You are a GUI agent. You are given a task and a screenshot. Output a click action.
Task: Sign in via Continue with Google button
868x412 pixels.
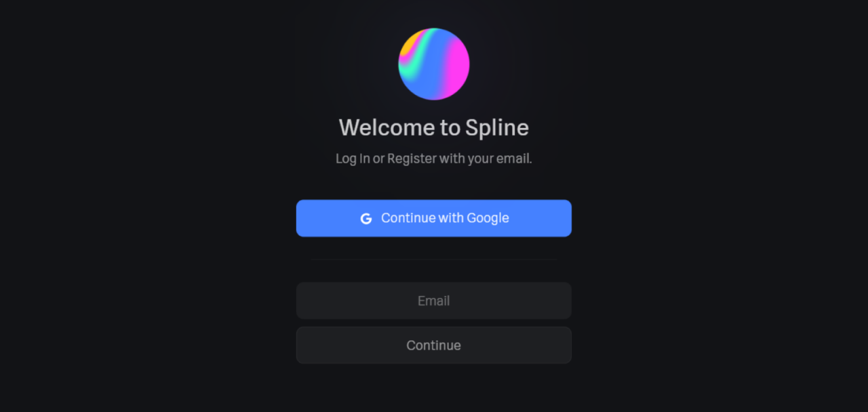434,218
